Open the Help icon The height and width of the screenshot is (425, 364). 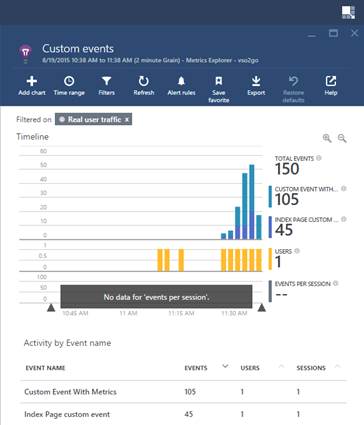point(331,81)
